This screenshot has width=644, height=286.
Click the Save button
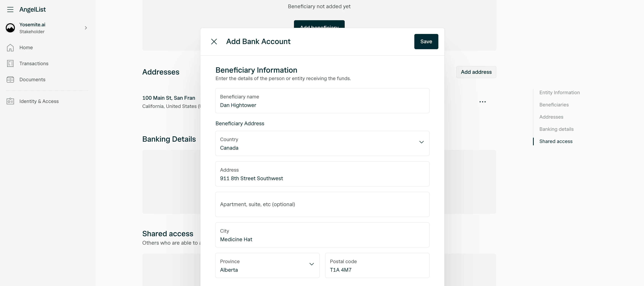(426, 41)
